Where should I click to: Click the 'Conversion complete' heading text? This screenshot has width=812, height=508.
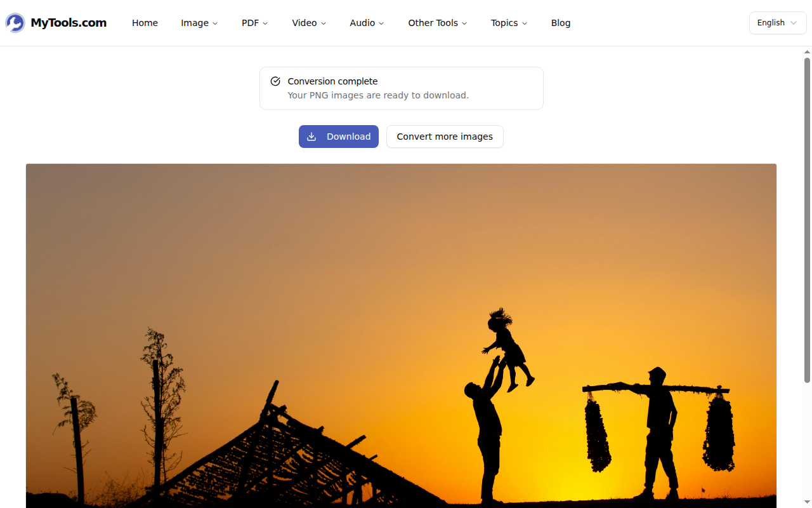point(332,81)
